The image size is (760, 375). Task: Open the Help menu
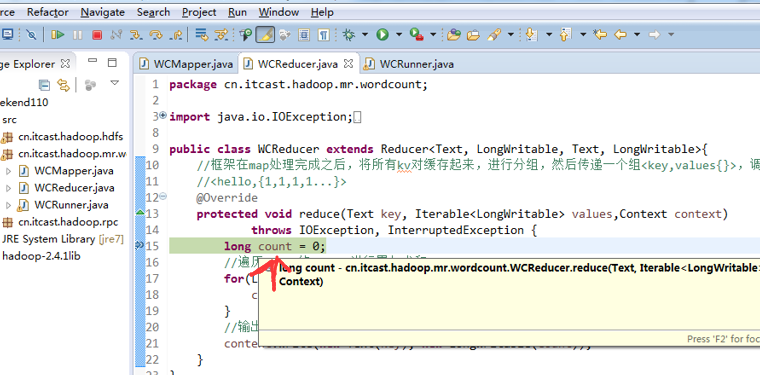pyautogui.click(x=322, y=12)
